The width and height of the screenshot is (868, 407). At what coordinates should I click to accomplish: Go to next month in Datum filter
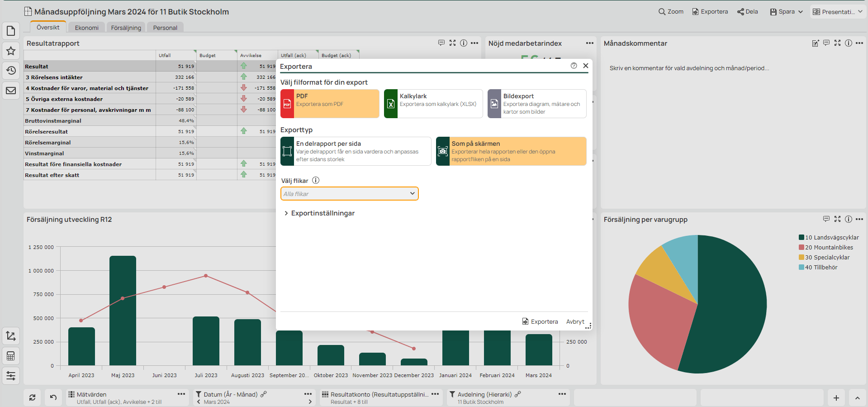(x=310, y=402)
